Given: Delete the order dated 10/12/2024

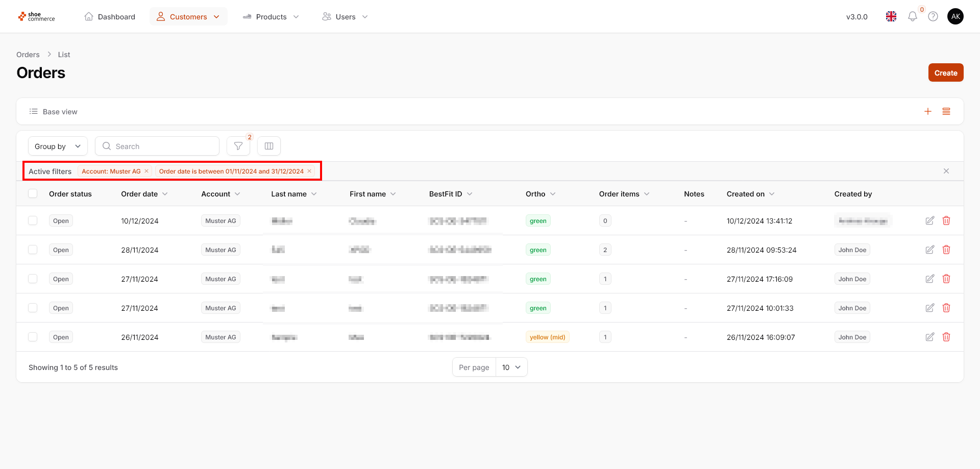Looking at the screenshot, I should [x=946, y=221].
